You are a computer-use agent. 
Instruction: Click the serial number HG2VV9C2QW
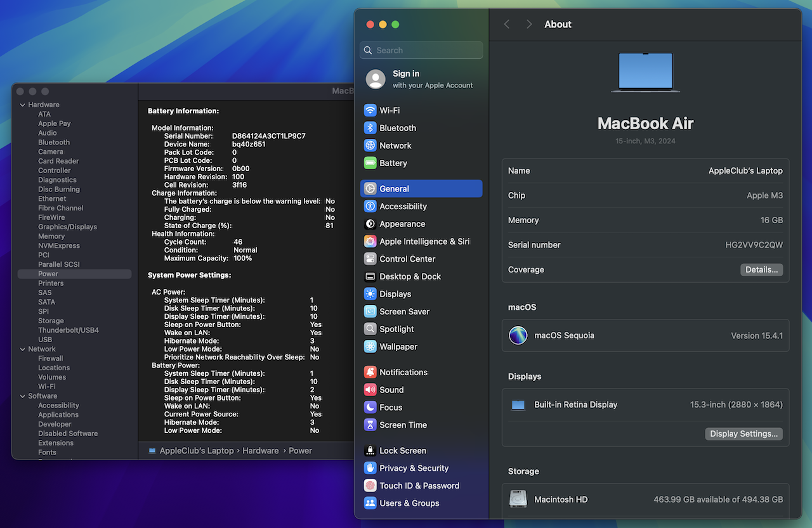[x=754, y=245]
